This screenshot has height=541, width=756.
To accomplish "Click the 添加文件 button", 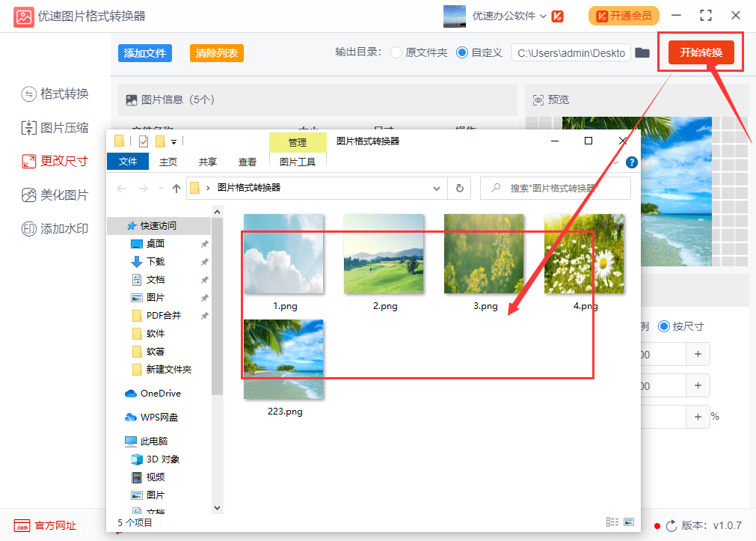I will [x=145, y=53].
